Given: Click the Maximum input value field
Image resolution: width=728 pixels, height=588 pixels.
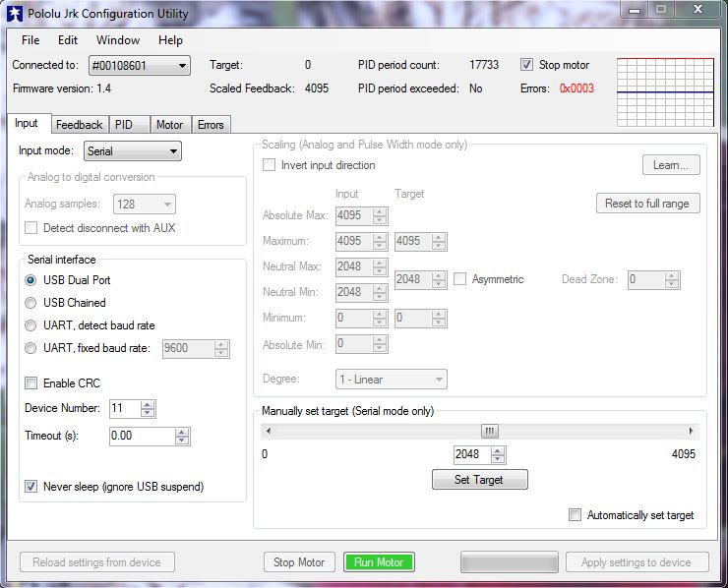Looking at the screenshot, I should 354,241.
